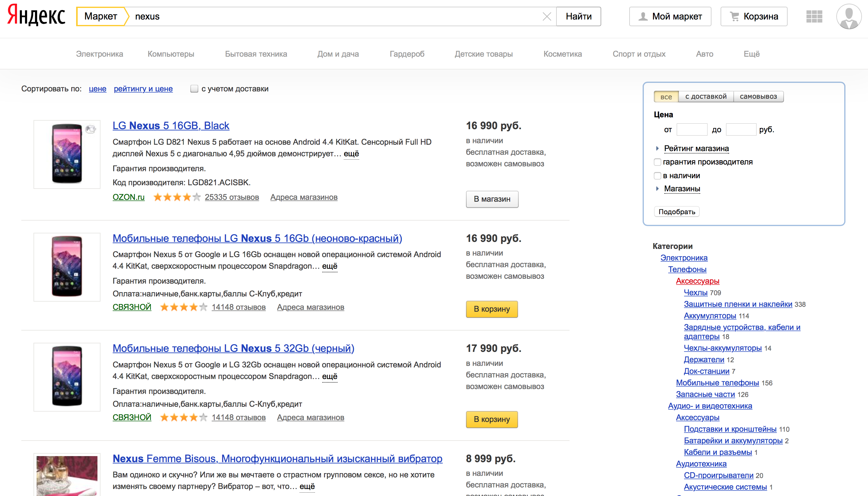The width and height of the screenshot is (868, 496).
Task: Open Nexus Femme Bisous listing
Action: (277, 459)
